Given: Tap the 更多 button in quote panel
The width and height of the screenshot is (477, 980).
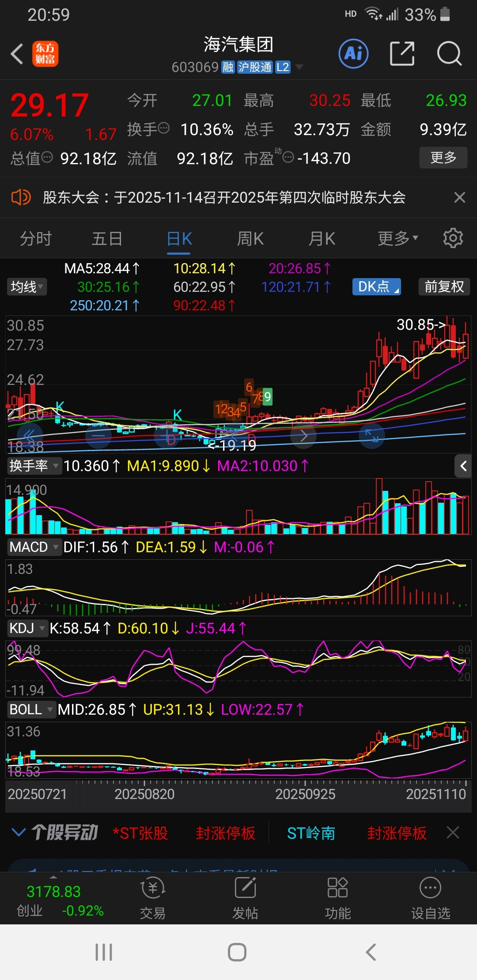Looking at the screenshot, I should point(443,157).
